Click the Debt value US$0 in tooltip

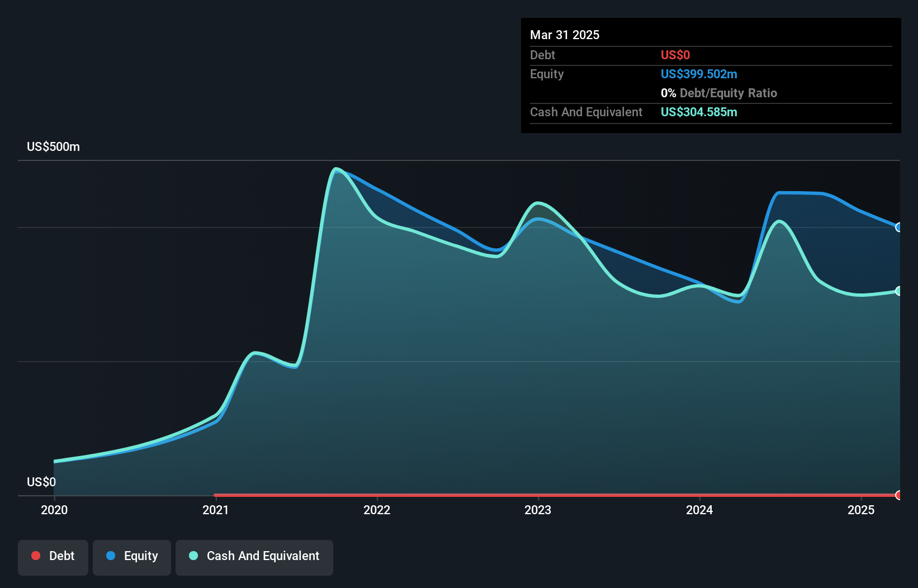point(675,55)
